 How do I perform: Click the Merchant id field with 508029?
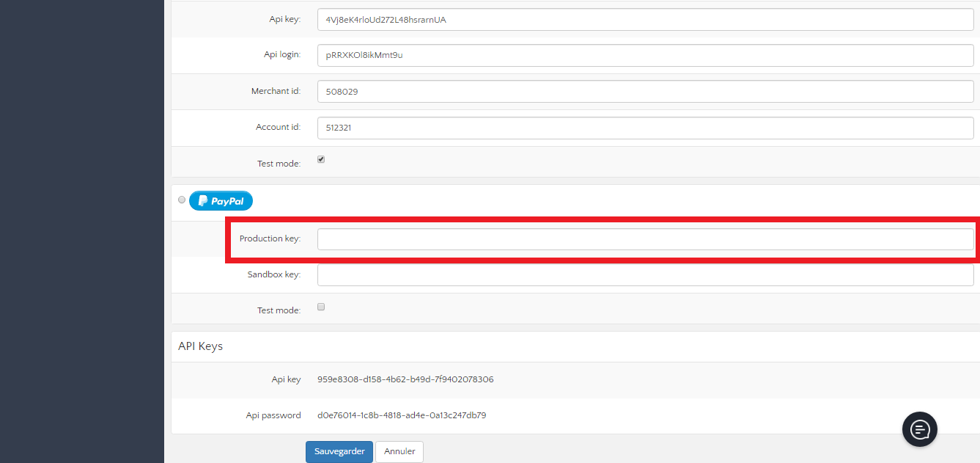645,92
